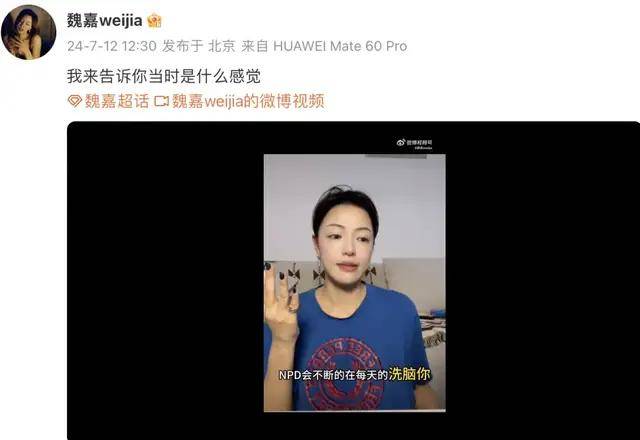Select the post text 我来告诉你当时是什么感觉
The width and height of the screenshot is (640, 440).
164,76
